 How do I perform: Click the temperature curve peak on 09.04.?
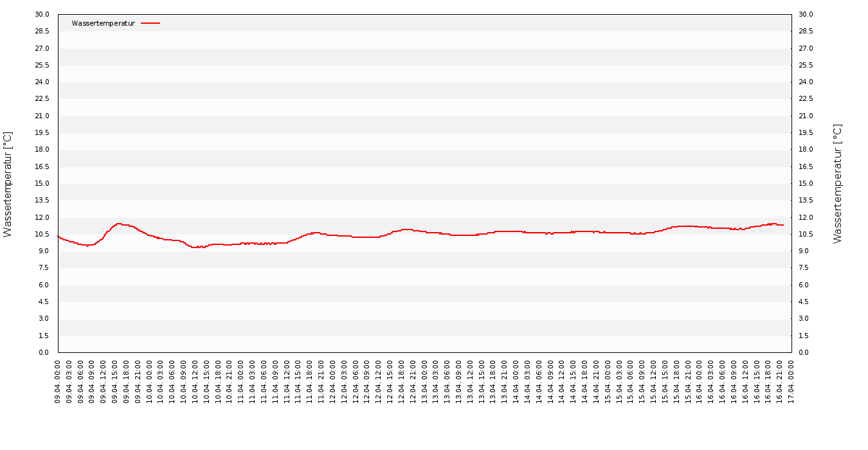[118, 224]
